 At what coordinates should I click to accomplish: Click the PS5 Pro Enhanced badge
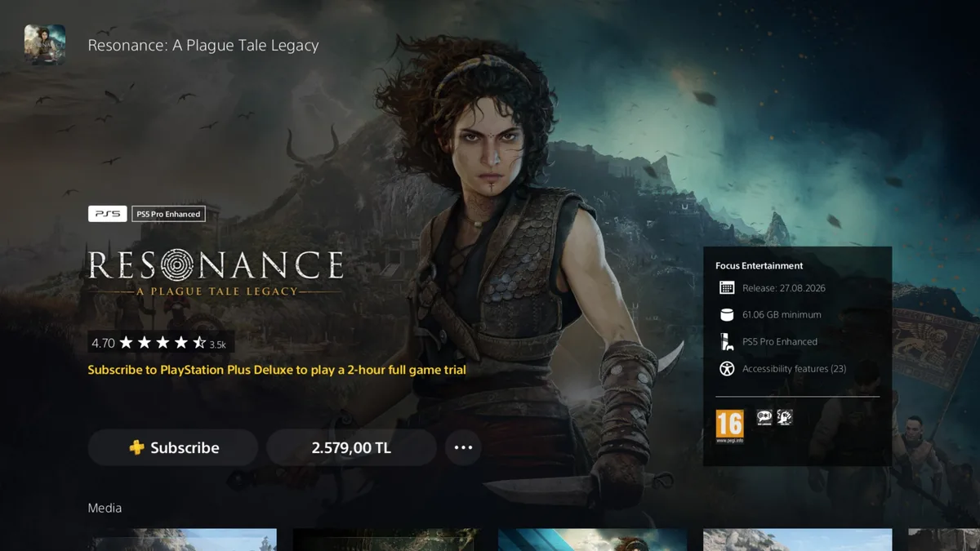(168, 214)
